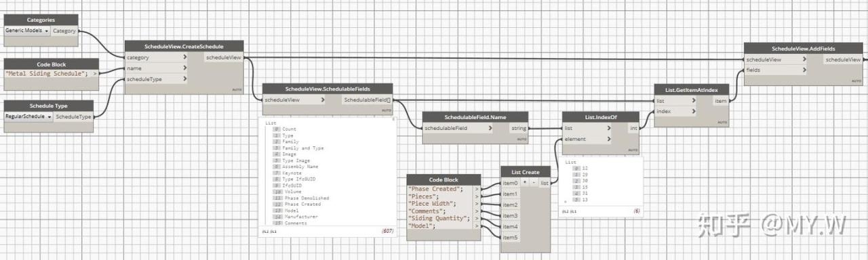Click AUTO lacing label on AddFields node
This screenshot has width=868, height=260.
856,81
